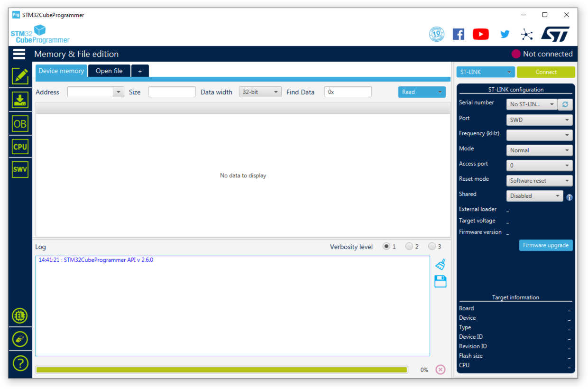The height and width of the screenshot is (389, 588).
Task: Open the hamburger main menu
Action: coord(19,54)
